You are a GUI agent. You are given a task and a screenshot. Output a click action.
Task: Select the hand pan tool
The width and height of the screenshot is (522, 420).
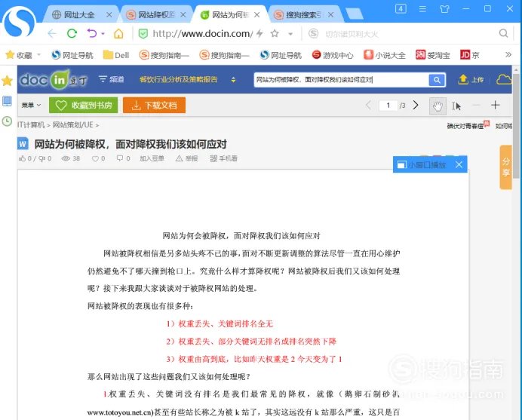438,106
